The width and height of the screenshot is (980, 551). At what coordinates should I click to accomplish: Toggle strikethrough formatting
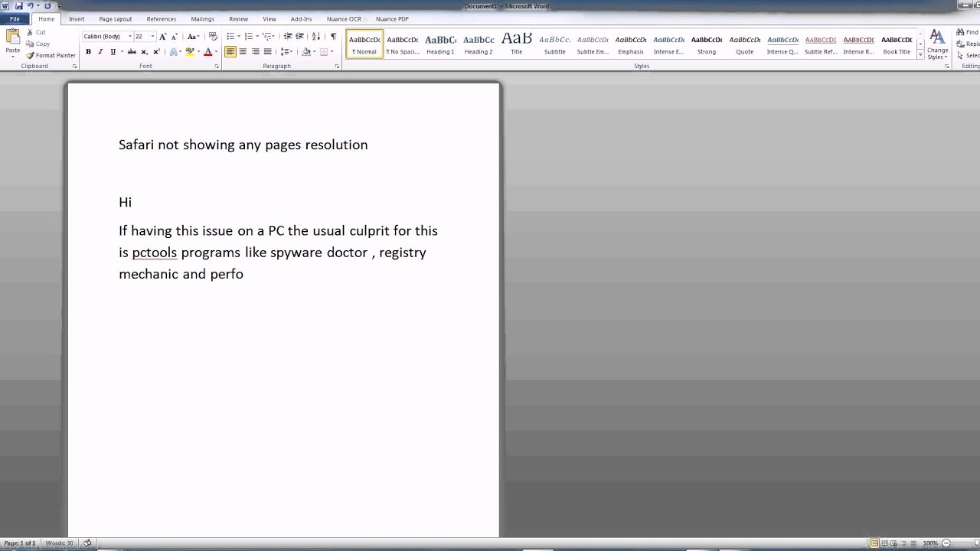coord(132,52)
